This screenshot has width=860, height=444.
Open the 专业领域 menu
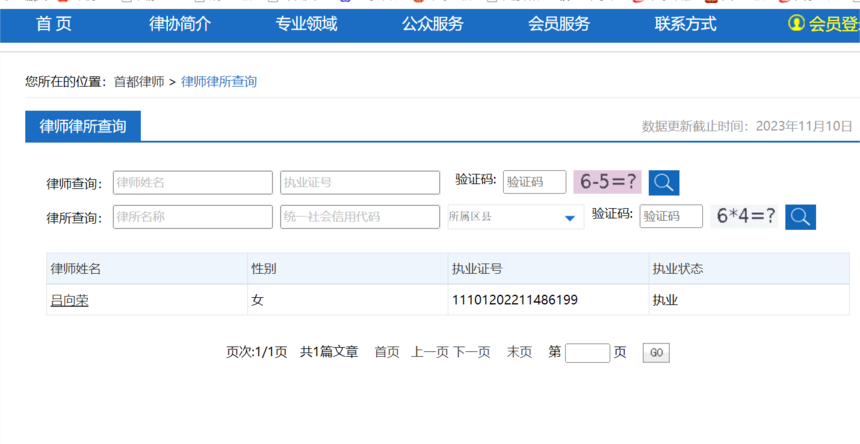tap(306, 24)
